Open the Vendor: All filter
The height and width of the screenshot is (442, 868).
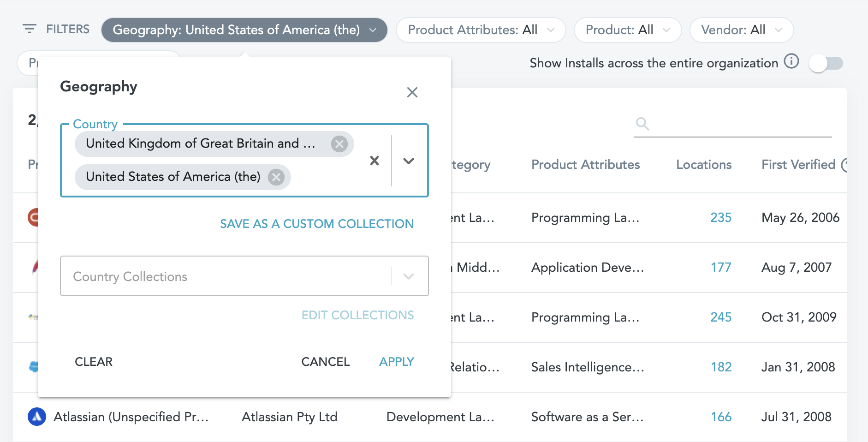click(741, 30)
